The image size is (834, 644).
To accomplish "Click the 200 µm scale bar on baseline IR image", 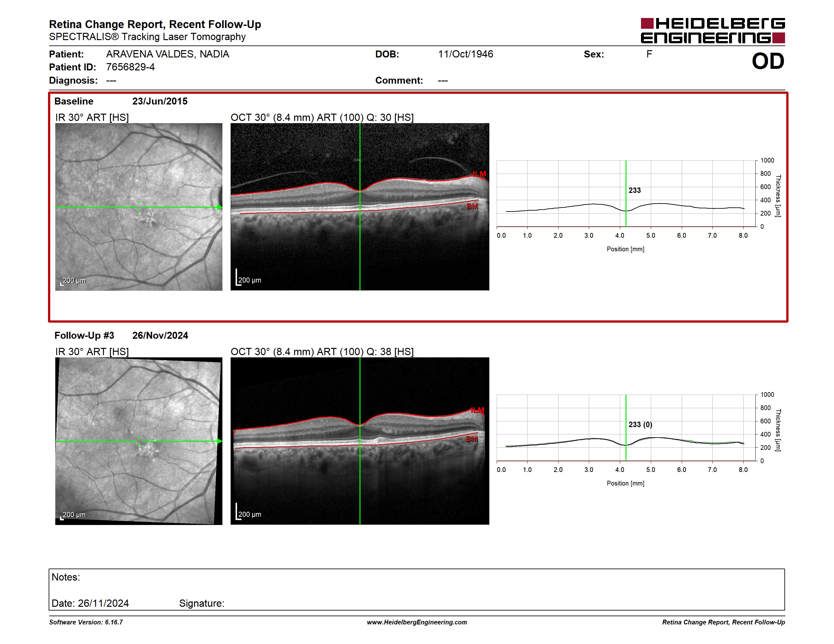I will click(x=73, y=281).
